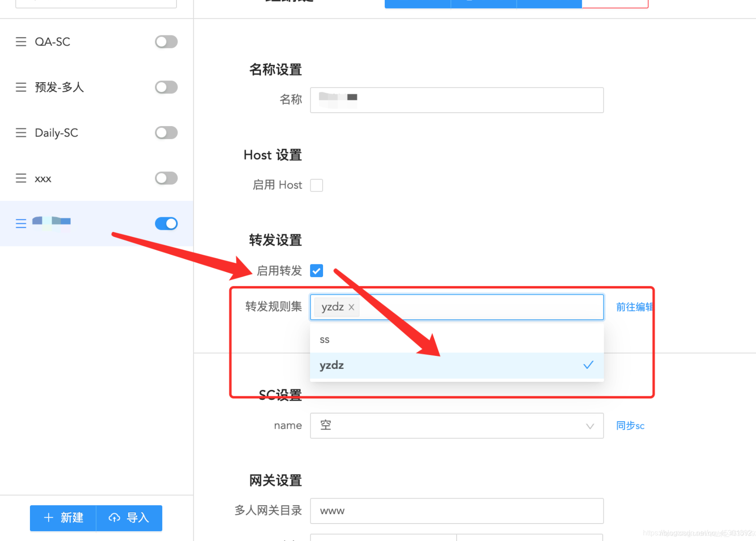Click the drag handle beside QA-SC
Screen dimensions: 756x541
pos(21,42)
